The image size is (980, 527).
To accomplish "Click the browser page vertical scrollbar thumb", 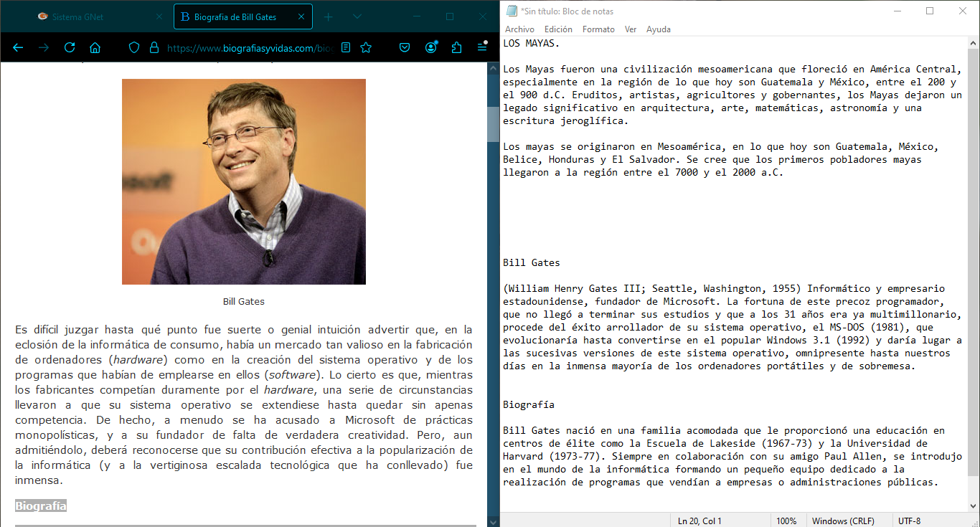I will (x=493, y=124).
